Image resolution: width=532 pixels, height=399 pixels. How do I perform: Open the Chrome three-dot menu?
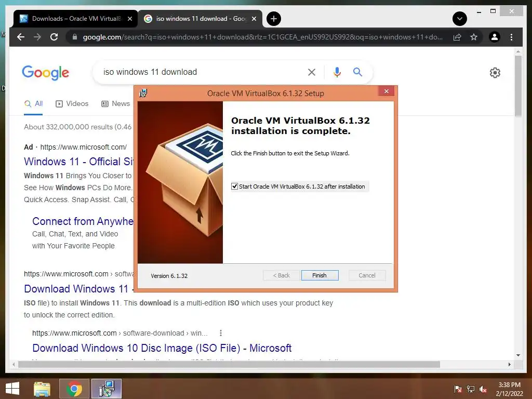(x=511, y=37)
